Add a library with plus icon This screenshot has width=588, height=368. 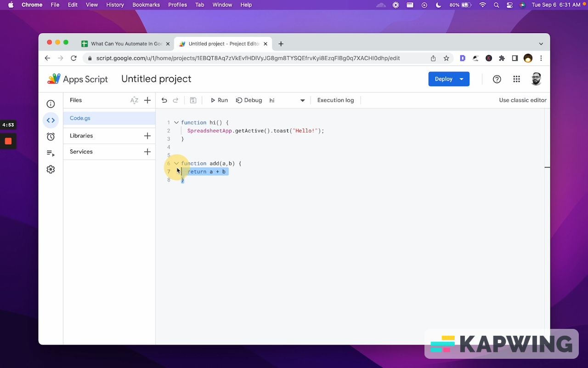pos(147,136)
